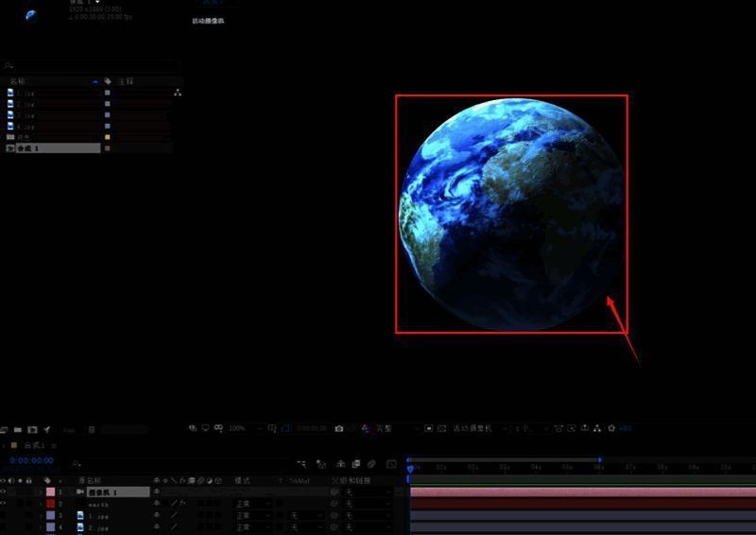
Task: Click the new folder icon in Project panel
Action: pos(19,429)
